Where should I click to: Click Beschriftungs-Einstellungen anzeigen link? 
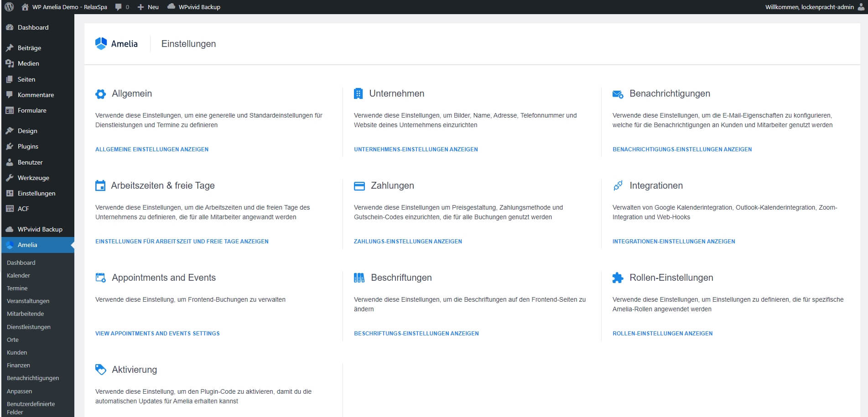click(x=416, y=333)
